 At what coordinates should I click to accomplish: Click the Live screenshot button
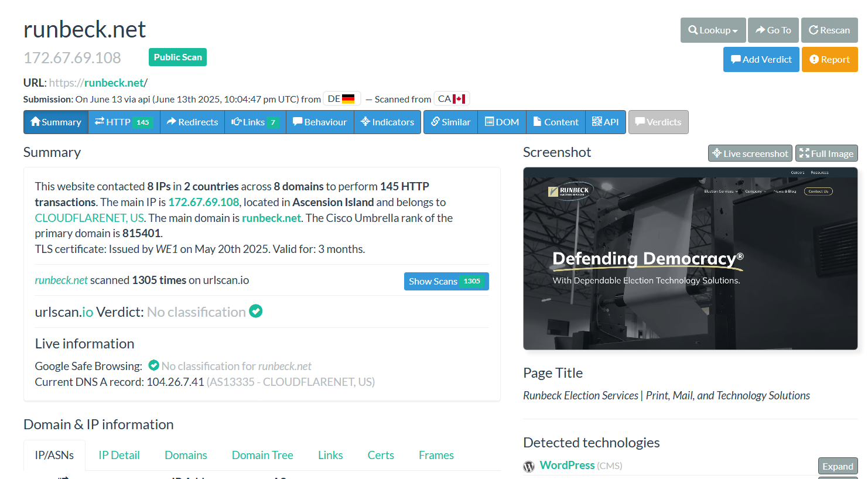click(750, 153)
